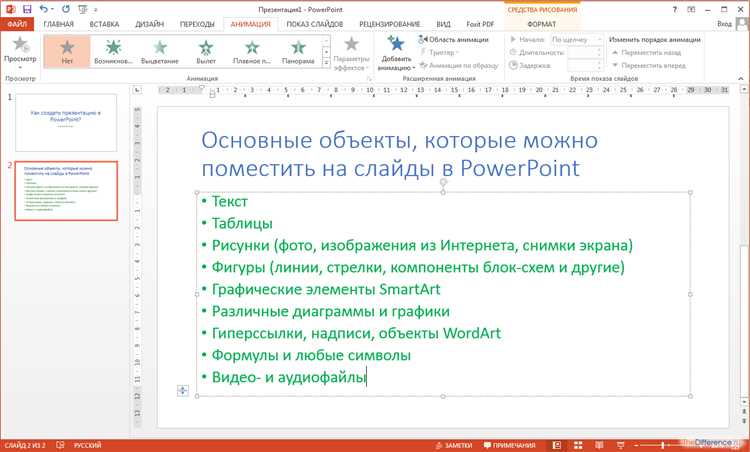Toggle the Заметки notes pane

click(453, 444)
